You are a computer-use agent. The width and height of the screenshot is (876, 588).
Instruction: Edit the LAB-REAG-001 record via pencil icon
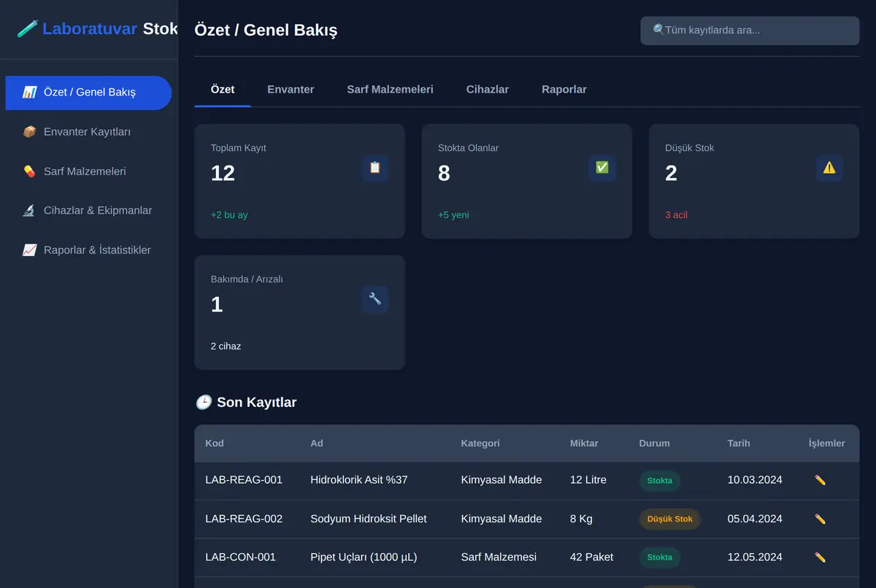(x=820, y=480)
